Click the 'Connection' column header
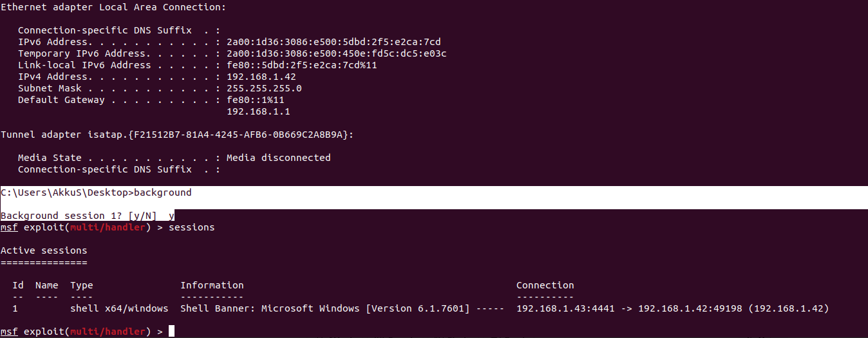The height and width of the screenshot is (338, 868). [x=545, y=285]
